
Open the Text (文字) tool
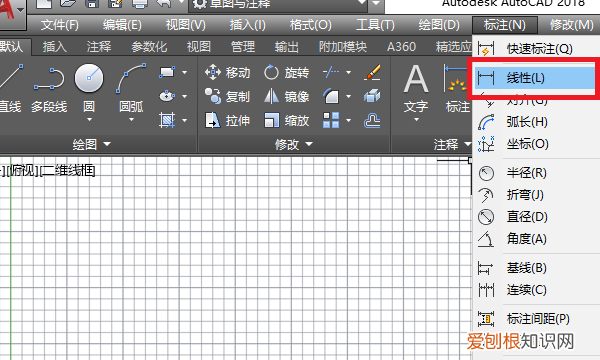(416, 92)
